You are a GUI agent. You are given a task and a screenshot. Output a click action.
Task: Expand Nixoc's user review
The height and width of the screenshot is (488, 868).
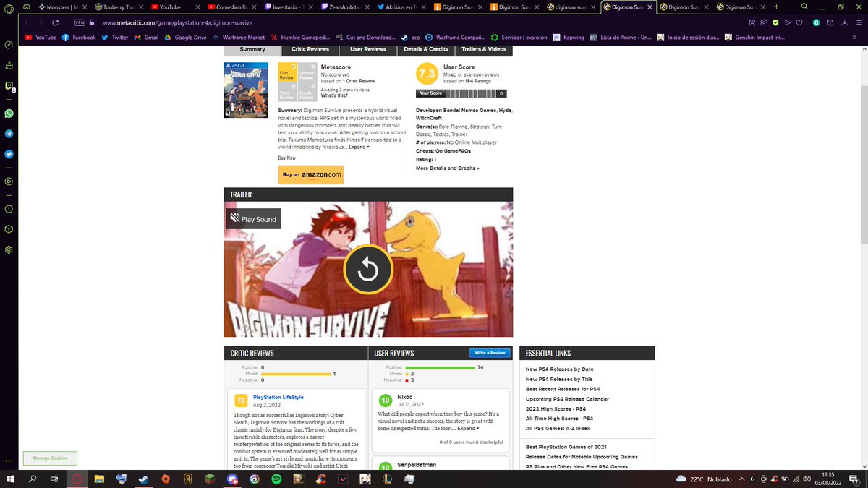468,429
